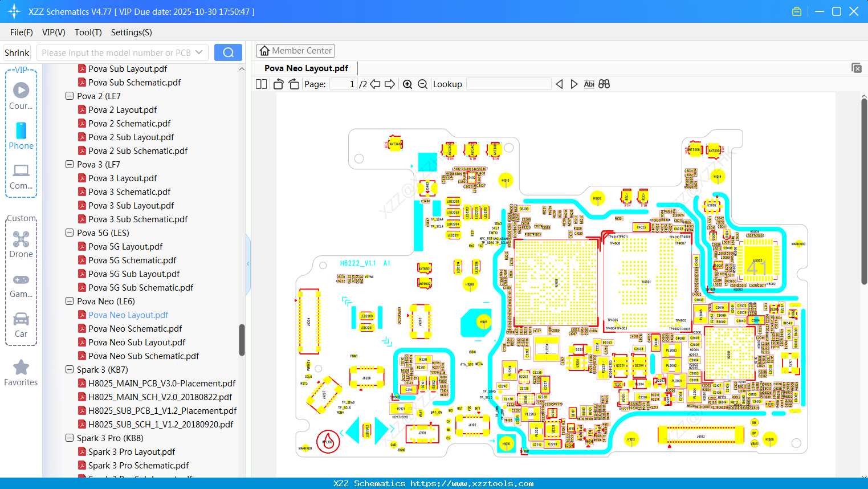Click the PDF icon for Pova 5G Schematic.pdf
The height and width of the screenshot is (489, 868).
click(x=82, y=260)
